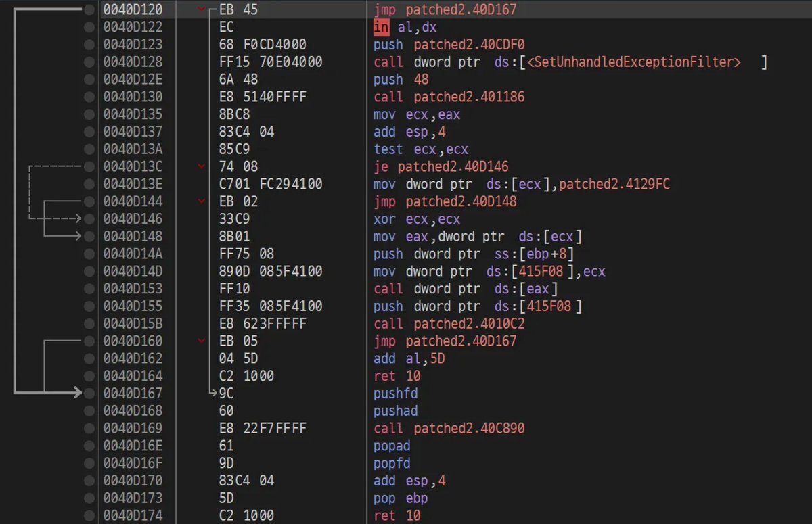Select address 0040D162
Screen dimensions: 812x524
click(x=133, y=358)
